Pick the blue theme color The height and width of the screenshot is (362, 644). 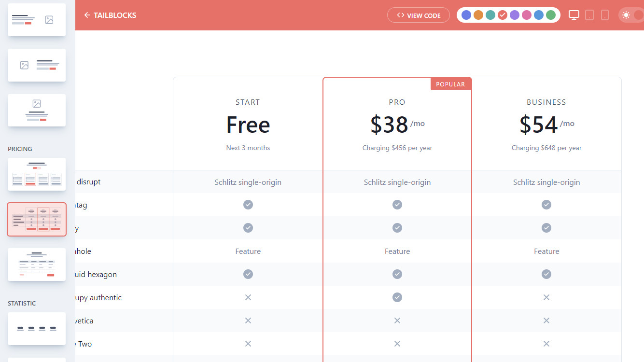(539, 15)
